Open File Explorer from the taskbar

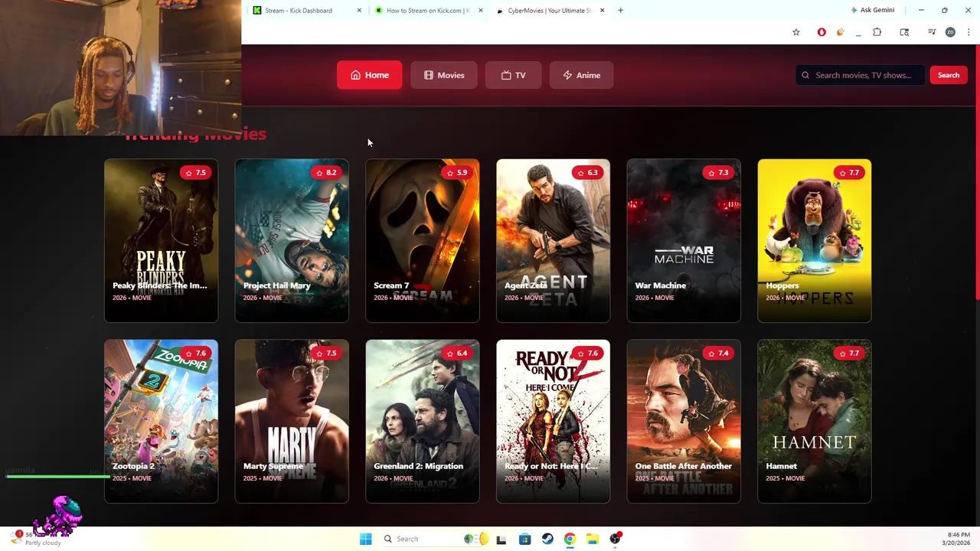click(593, 539)
